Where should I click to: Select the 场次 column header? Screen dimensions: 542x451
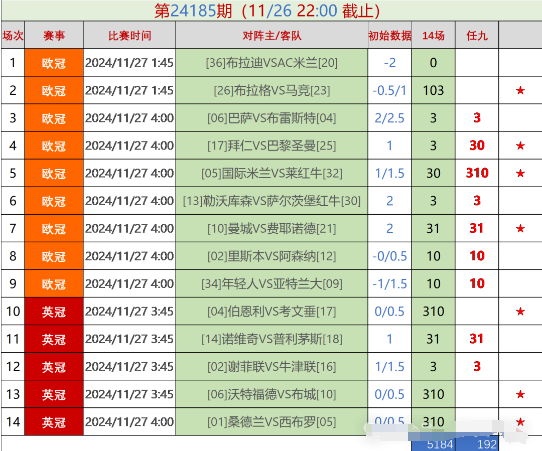click(x=13, y=35)
